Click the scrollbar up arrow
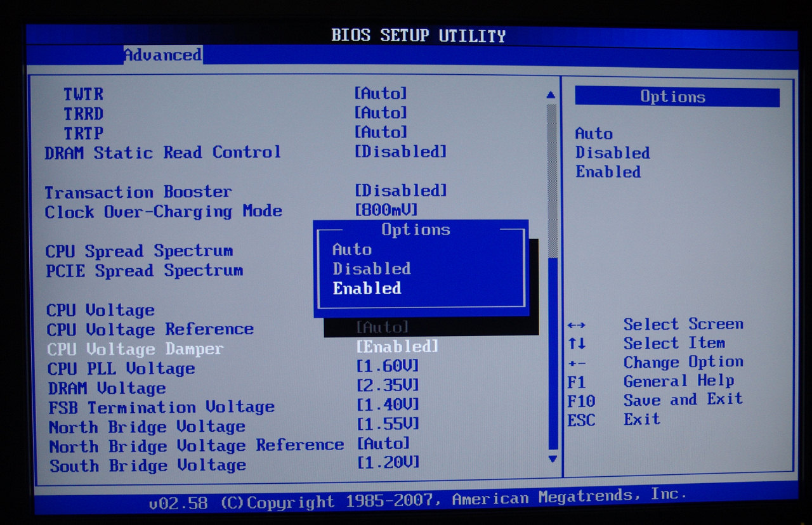This screenshot has height=525, width=812. click(551, 95)
